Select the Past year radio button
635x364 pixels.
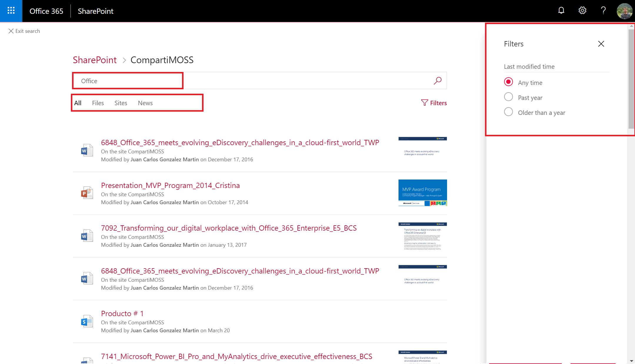(508, 97)
